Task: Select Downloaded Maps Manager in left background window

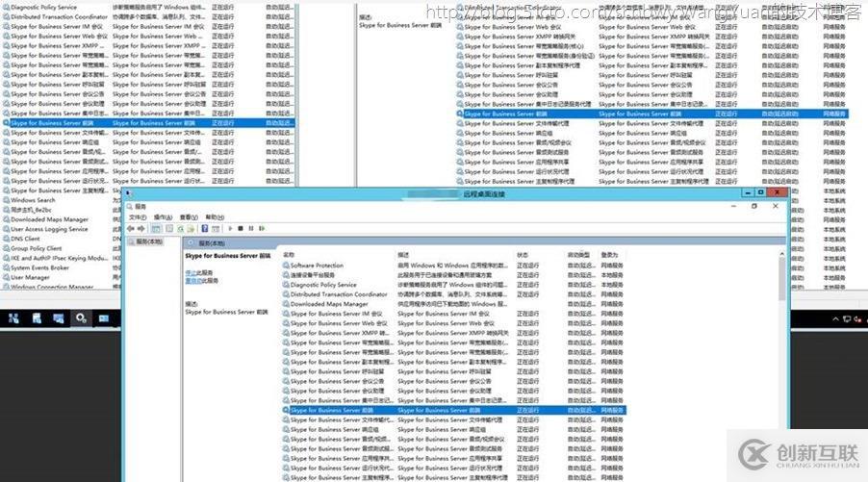Action: pyautogui.click(x=49, y=219)
